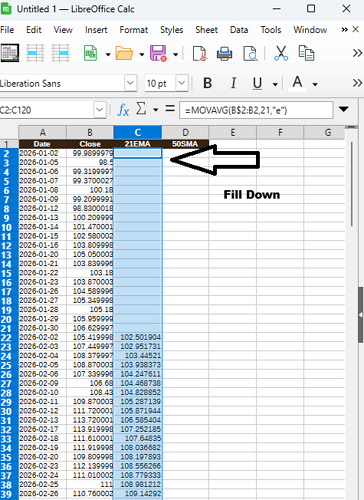Screen dimensions: 364x500
Task: Open the font size dropdown
Action: (x=182, y=83)
